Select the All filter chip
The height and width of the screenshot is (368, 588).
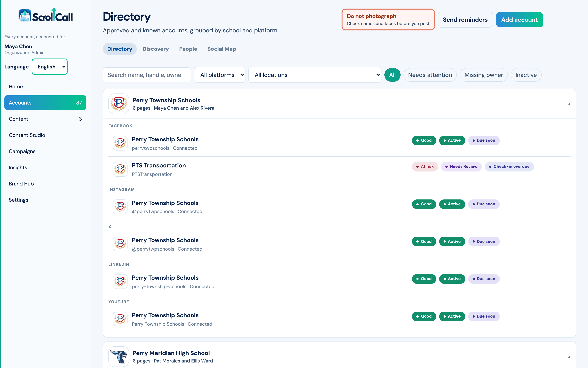(x=392, y=75)
